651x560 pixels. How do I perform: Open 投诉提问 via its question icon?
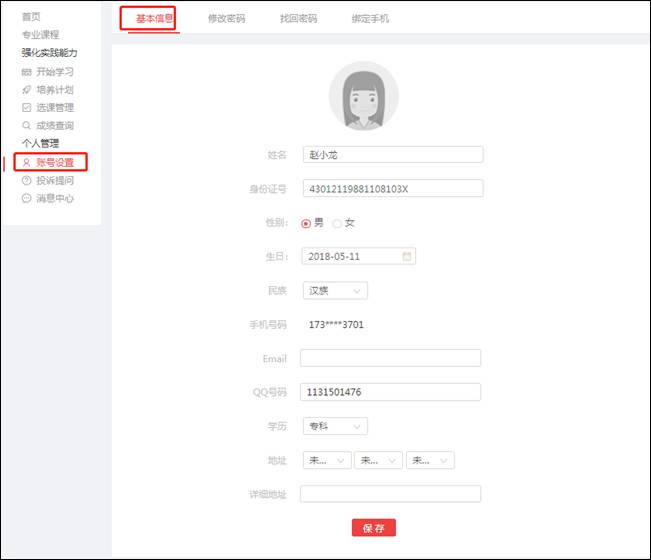click(27, 181)
